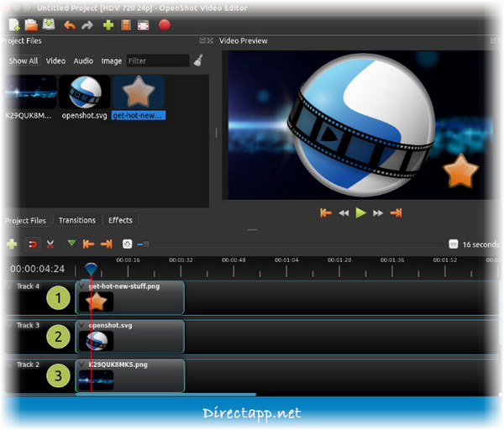Open the profile chooser film-strip icon
Viewport: 504px width, 430px height.
tap(126, 25)
